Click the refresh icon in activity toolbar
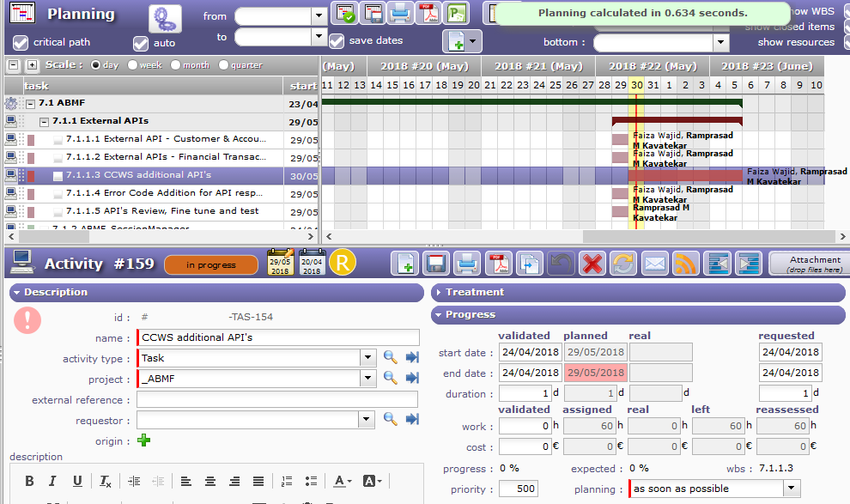The width and height of the screenshot is (850, 504). point(623,263)
